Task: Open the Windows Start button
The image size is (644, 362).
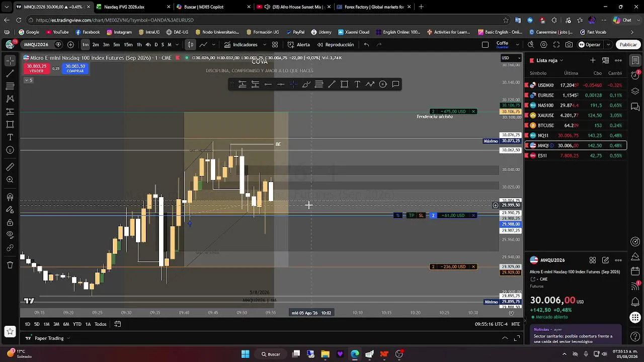Action: pyautogui.click(x=245, y=354)
